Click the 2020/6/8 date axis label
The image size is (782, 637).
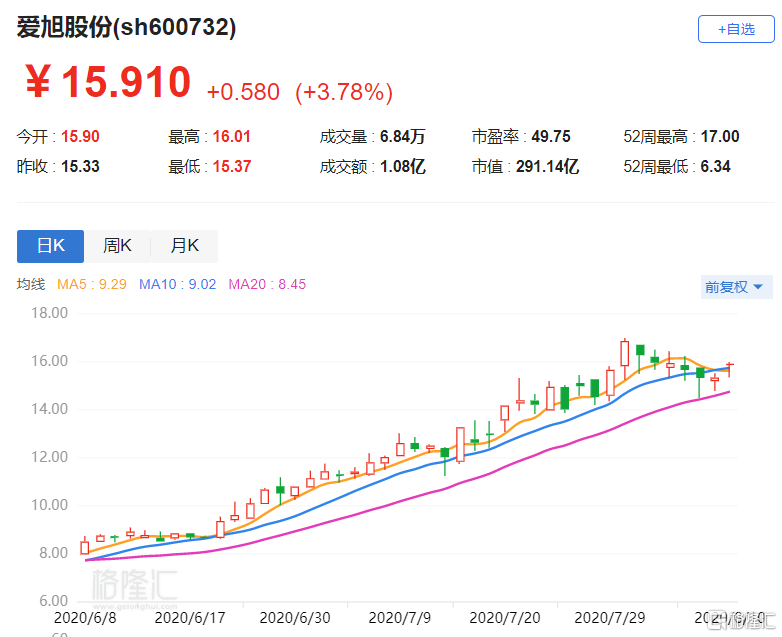85,618
